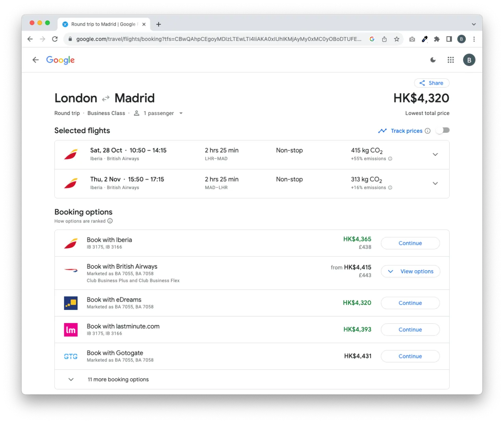Expand the Thu, 2 Nov flight details
This screenshot has height=423, width=504.
[435, 184]
